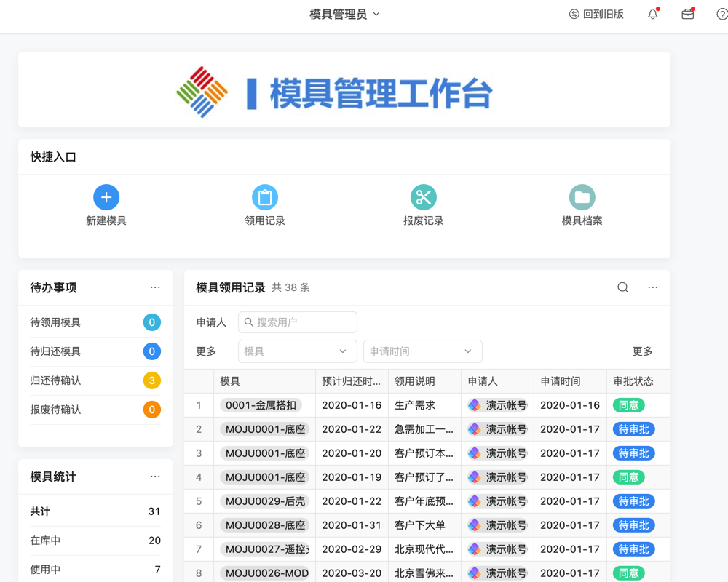Click the search icon in 模具领用记录 panel

(622, 287)
